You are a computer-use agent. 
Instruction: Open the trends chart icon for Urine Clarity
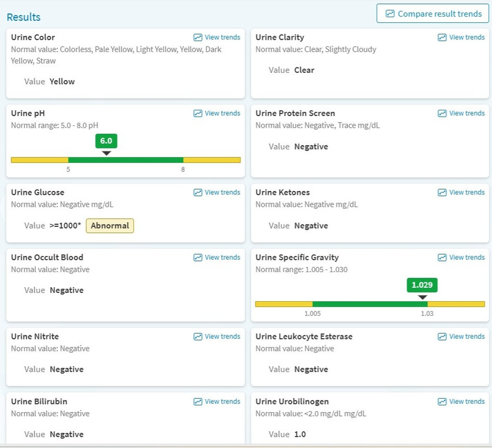point(442,38)
